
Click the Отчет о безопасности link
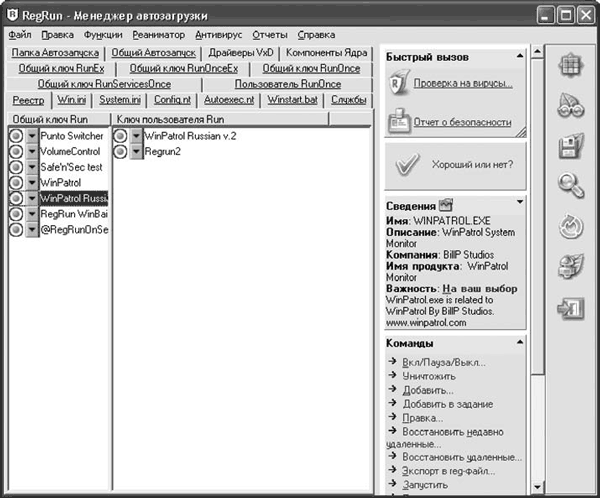pyautogui.click(x=462, y=122)
